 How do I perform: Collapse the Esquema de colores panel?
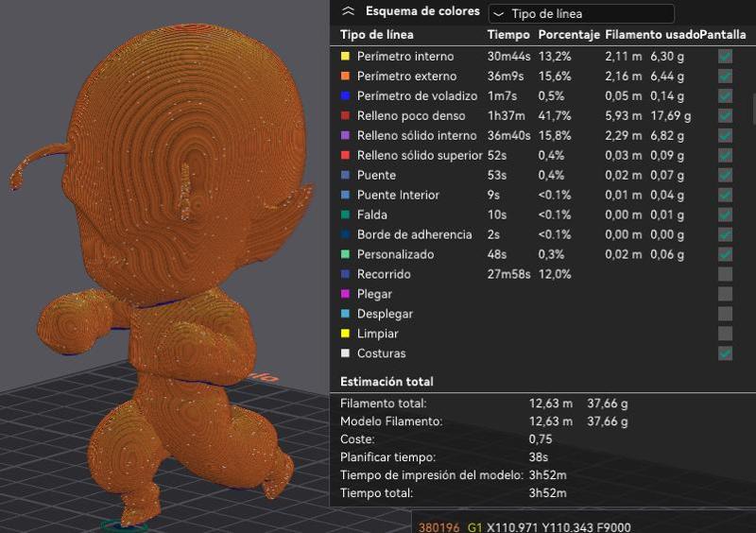tap(348, 11)
